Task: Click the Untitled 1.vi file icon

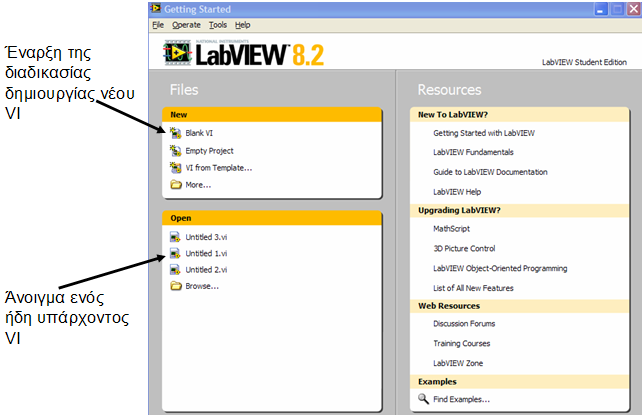Action: click(x=175, y=253)
